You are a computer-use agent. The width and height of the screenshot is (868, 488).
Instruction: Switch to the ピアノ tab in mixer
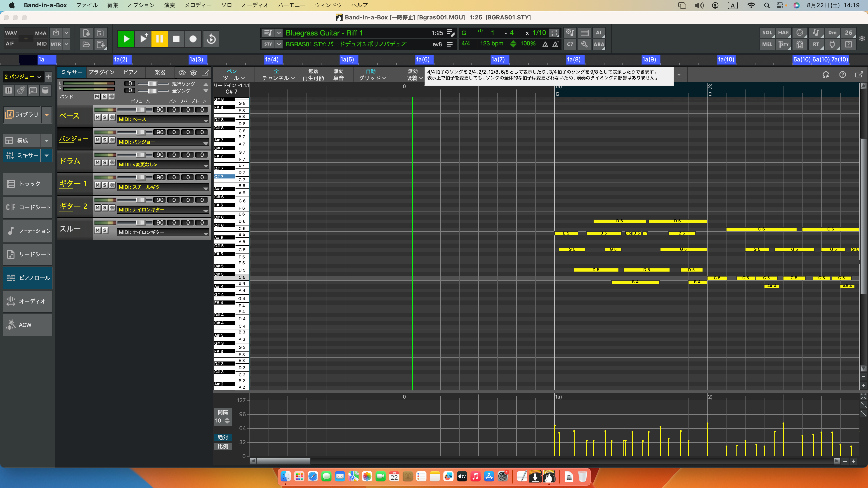tap(130, 72)
